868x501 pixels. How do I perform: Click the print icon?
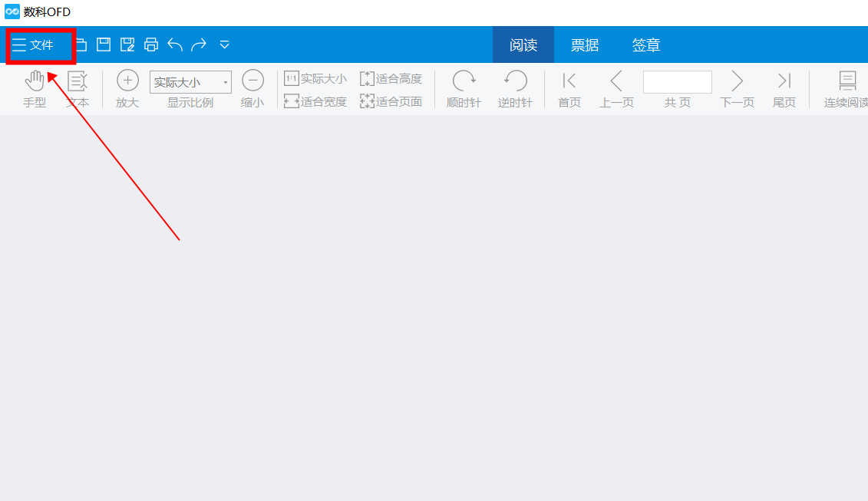tap(151, 44)
